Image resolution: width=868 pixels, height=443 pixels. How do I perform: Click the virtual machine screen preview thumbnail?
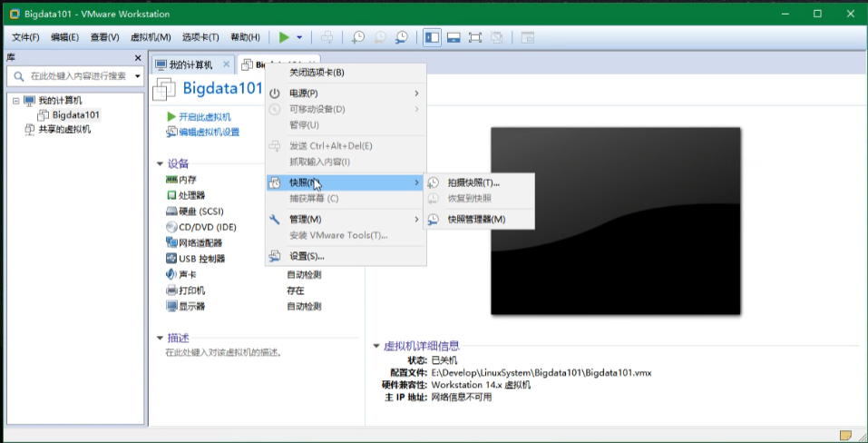(x=616, y=221)
